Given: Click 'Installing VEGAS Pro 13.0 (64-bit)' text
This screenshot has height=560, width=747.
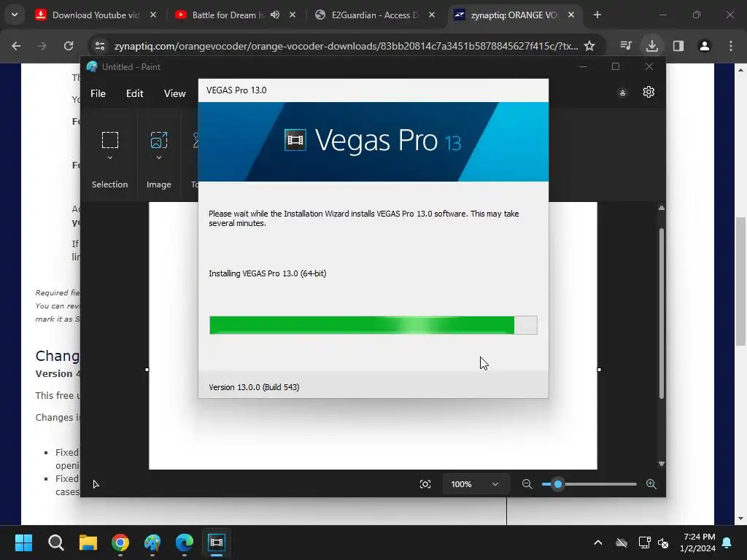Looking at the screenshot, I should point(267,273).
